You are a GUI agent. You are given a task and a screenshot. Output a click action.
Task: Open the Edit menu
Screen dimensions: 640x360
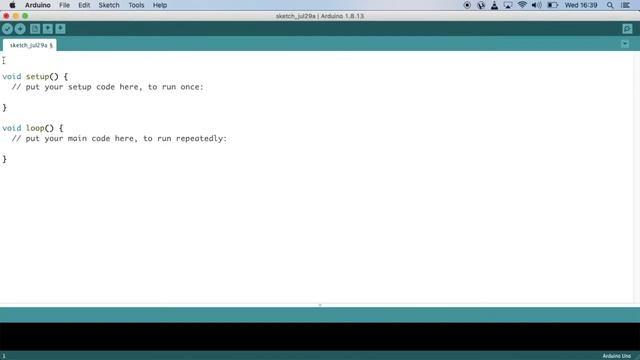pos(84,5)
